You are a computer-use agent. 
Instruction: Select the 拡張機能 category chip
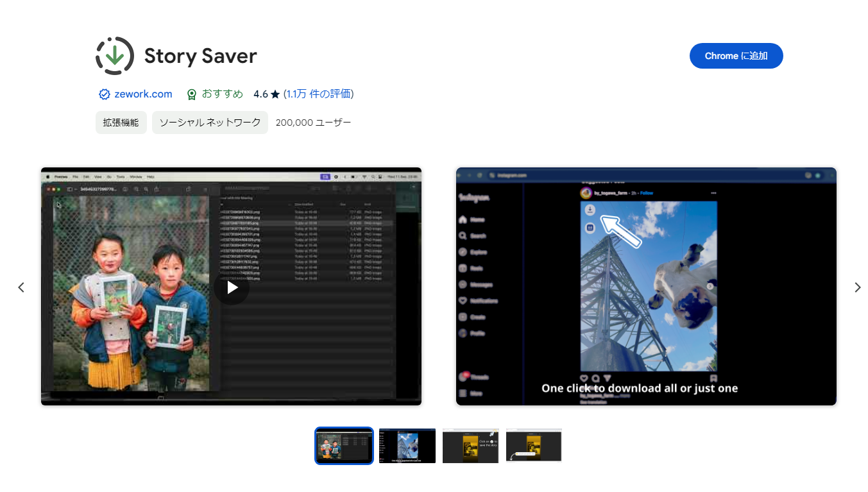(x=121, y=123)
